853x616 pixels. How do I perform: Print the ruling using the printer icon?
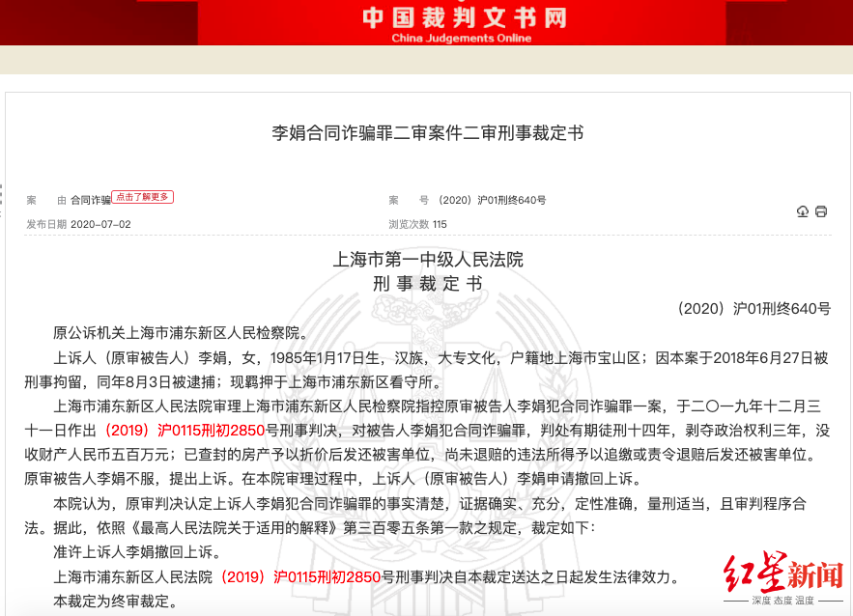(821, 211)
